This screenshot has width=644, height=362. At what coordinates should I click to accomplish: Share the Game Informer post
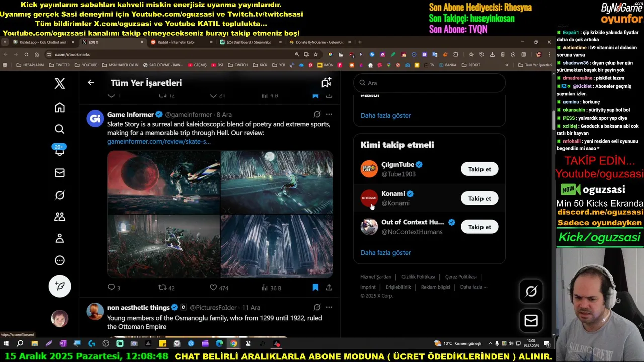(329, 287)
